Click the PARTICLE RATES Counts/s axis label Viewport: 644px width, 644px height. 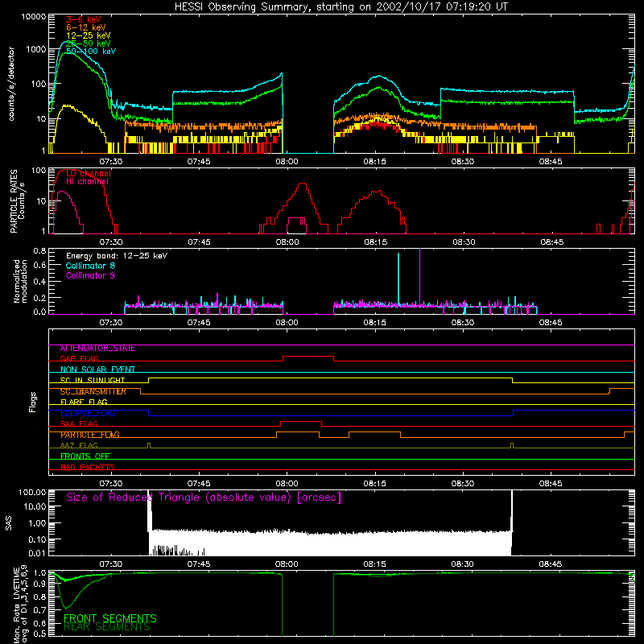click(x=18, y=201)
